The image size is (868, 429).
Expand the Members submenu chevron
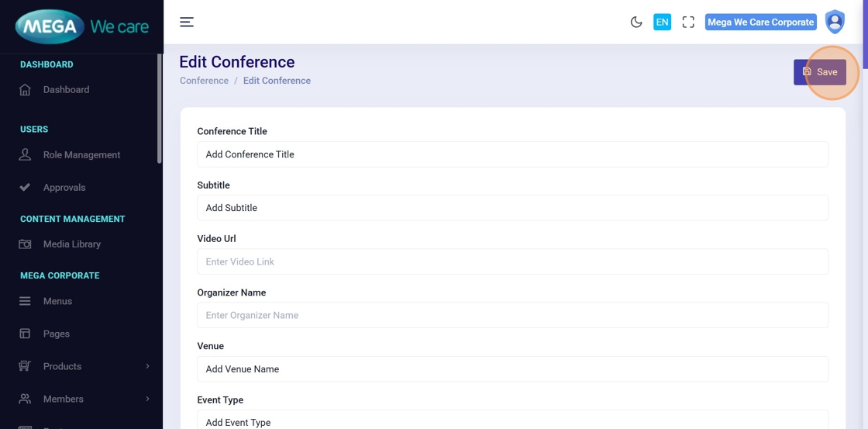[x=147, y=399]
